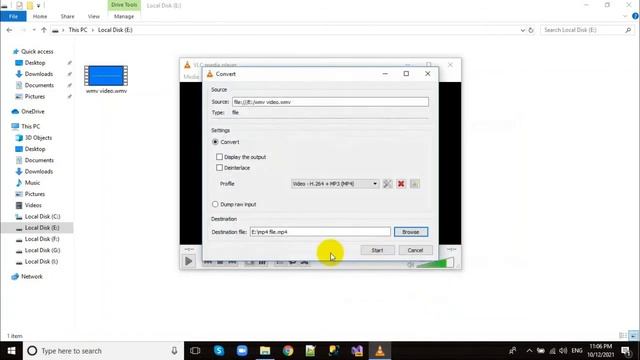Click the Destination file input field
The width and height of the screenshot is (640, 360).
(320, 232)
